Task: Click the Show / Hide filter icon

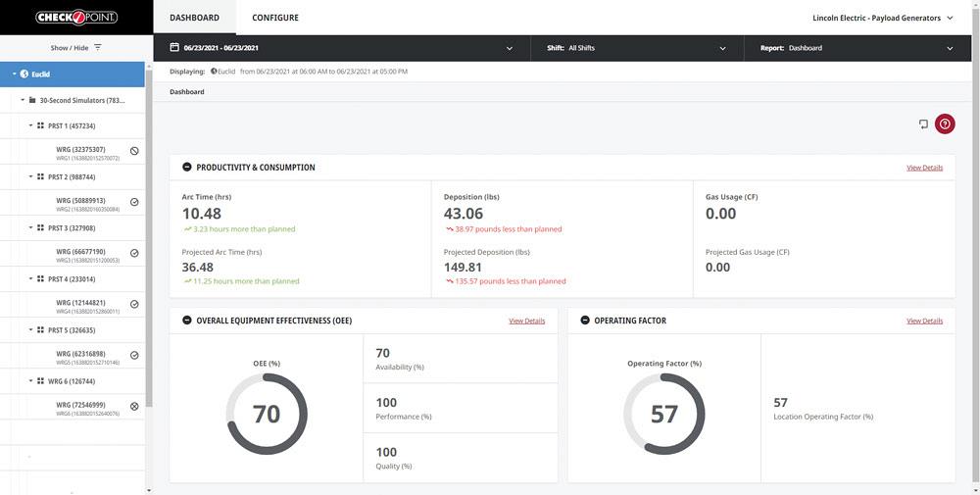Action: (x=97, y=48)
